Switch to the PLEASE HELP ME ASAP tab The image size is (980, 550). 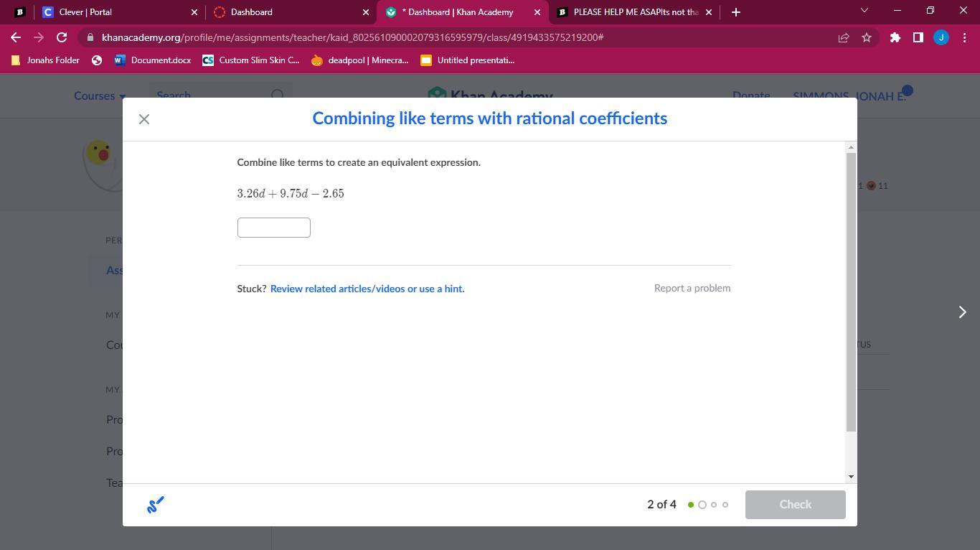[x=634, y=12]
